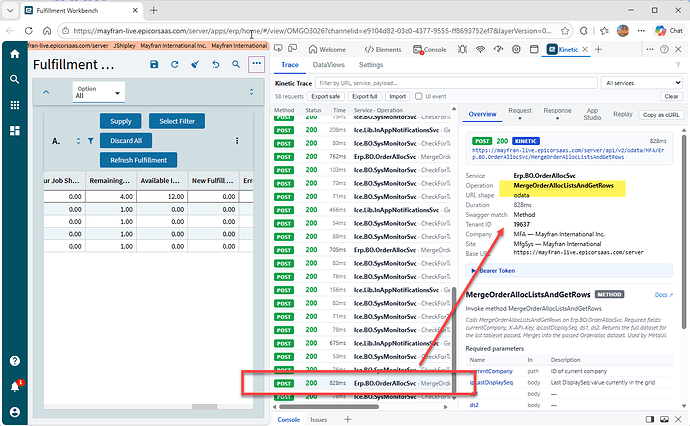Image resolution: width=690 pixels, height=426 pixels.
Task: Open the Option All dropdown
Action: click(99, 92)
